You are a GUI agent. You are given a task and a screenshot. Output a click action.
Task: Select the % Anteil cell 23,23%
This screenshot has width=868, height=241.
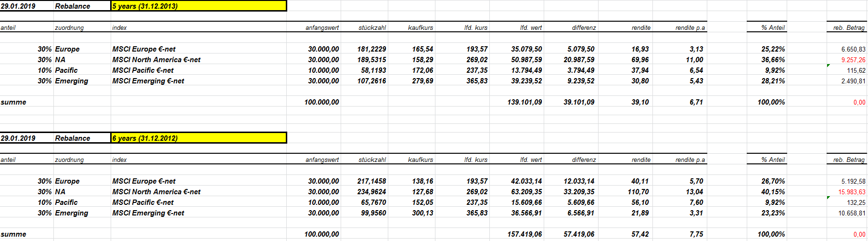tap(773, 213)
